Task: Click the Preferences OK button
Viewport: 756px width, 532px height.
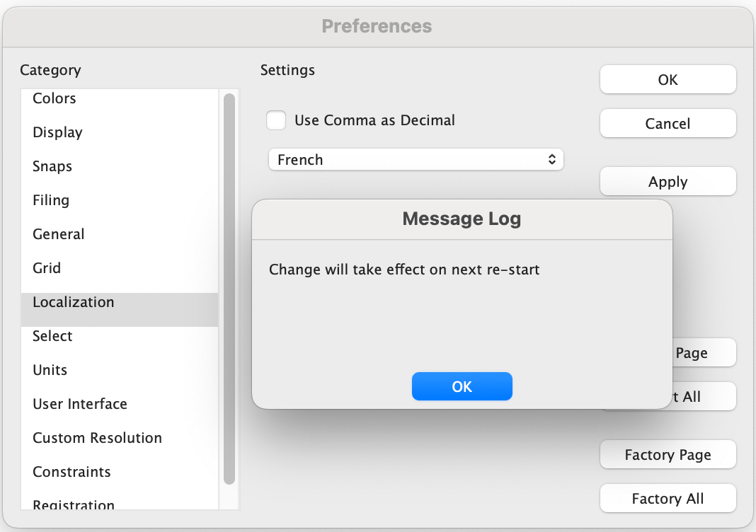Action: [x=668, y=80]
